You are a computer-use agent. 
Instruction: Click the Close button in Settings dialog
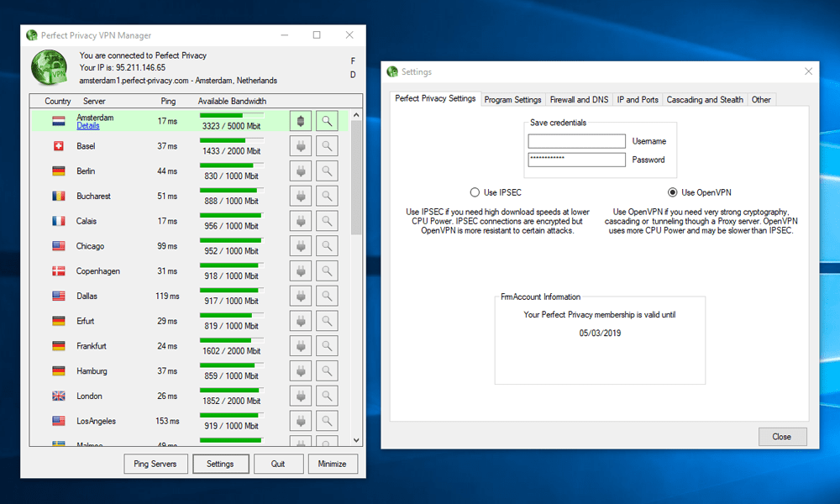[782, 437]
